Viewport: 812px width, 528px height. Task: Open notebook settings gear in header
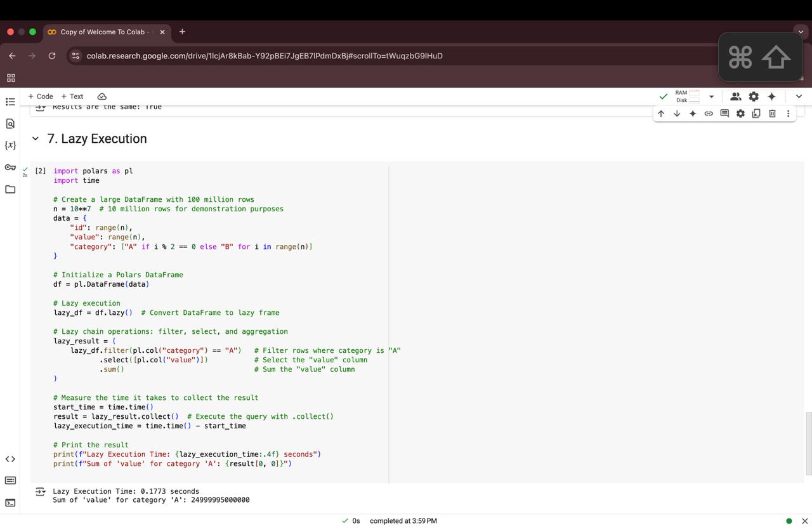754,96
